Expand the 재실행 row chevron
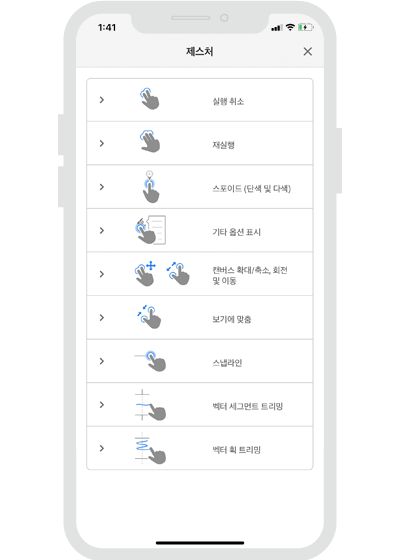This screenshot has height=560, width=400. pos(102,144)
